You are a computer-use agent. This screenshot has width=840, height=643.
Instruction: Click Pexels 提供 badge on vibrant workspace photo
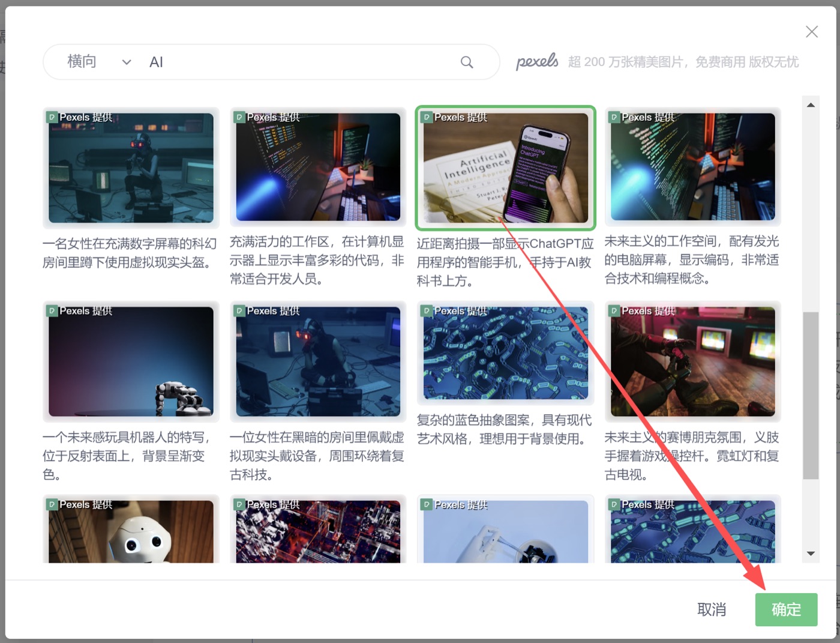click(x=268, y=117)
